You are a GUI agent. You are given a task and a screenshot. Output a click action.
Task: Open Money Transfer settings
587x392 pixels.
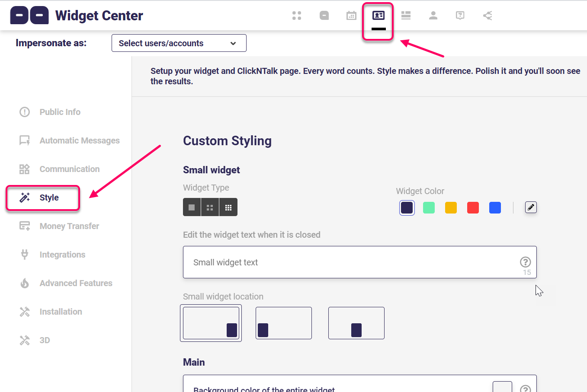point(69,226)
